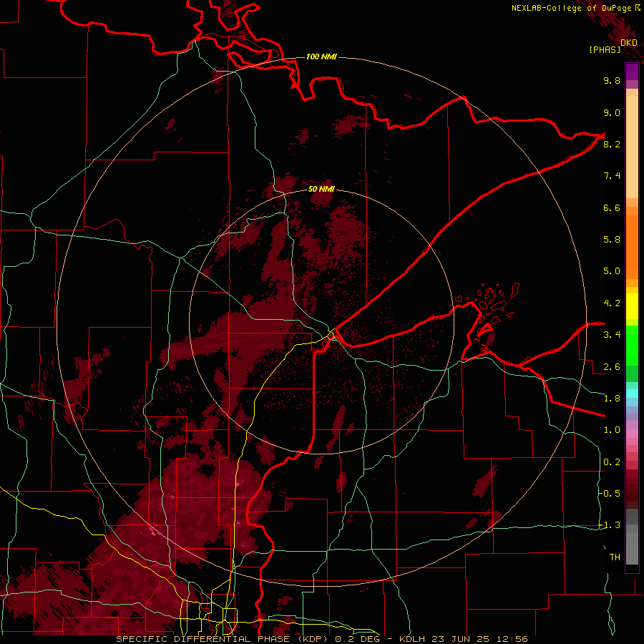Pick the purple top segment of the color bar
Viewport: 644px width, 644px height.
[632, 72]
